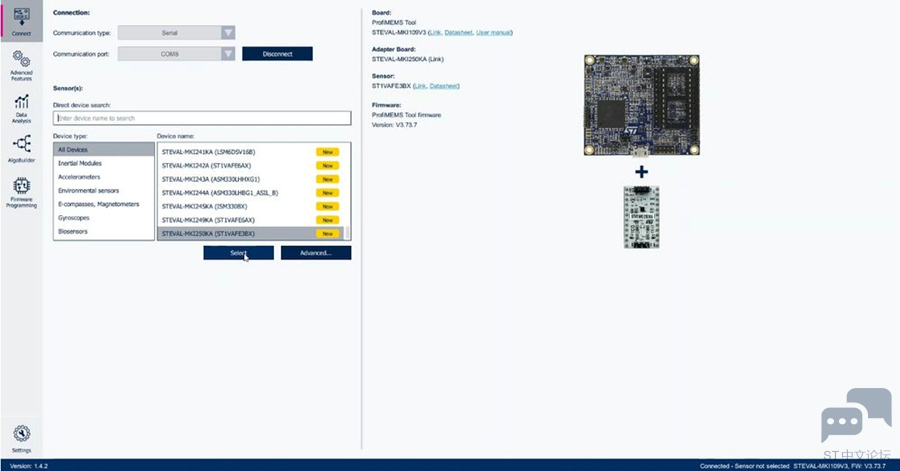Image resolution: width=900 pixels, height=471 pixels.
Task: Click New badge on STEVAL-MKI241KA row
Action: (327, 152)
